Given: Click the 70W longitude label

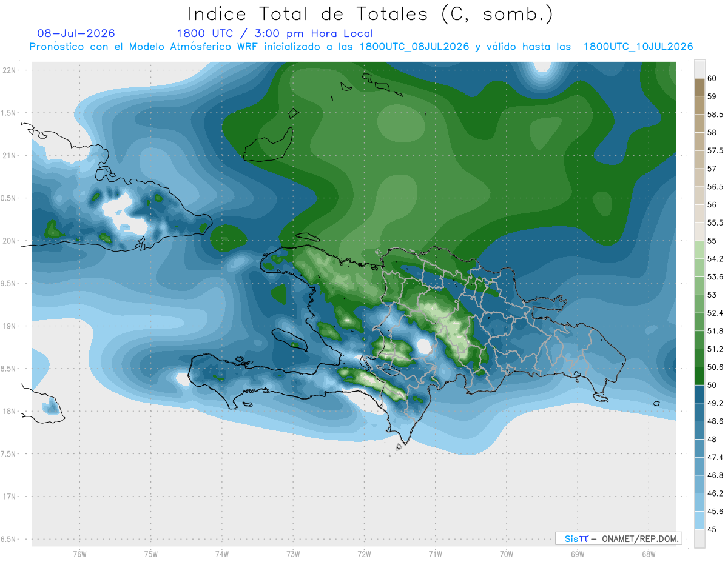Looking at the screenshot, I should 506,554.
